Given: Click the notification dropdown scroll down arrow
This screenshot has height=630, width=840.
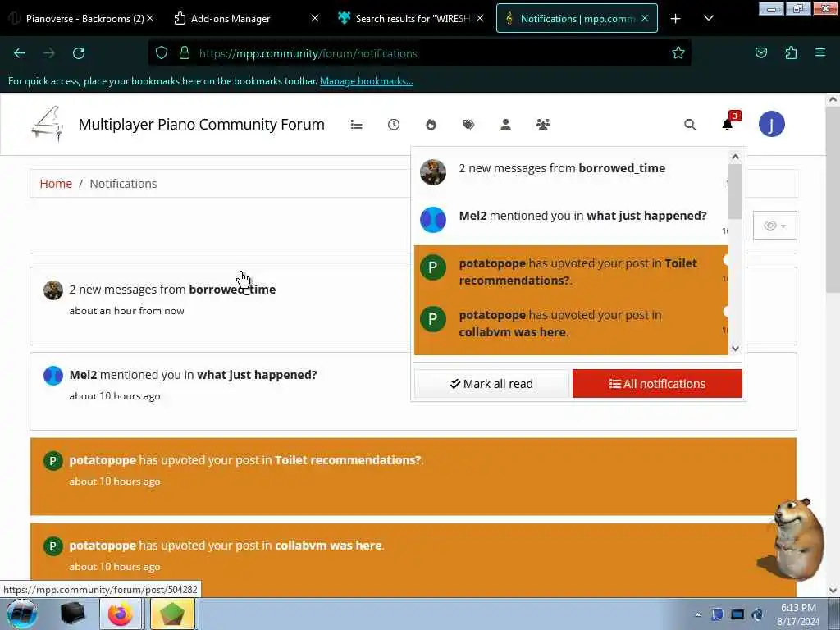Looking at the screenshot, I should pos(735,348).
